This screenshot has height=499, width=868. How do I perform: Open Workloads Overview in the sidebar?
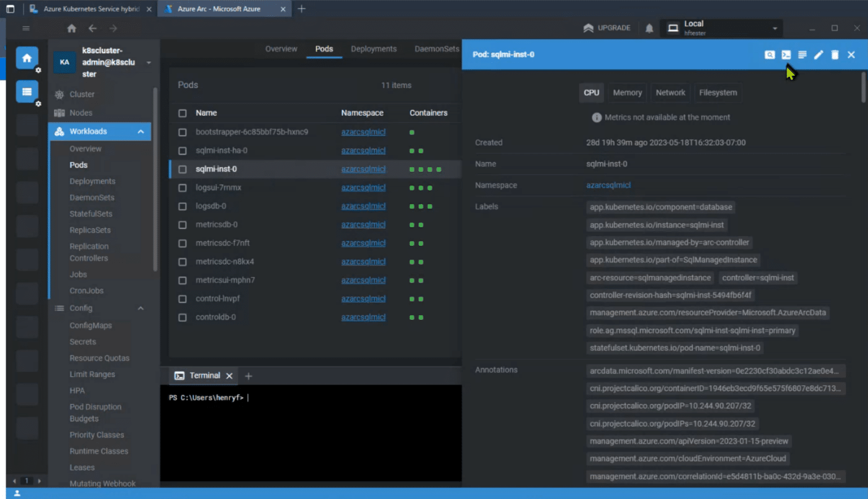coord(85,149)
